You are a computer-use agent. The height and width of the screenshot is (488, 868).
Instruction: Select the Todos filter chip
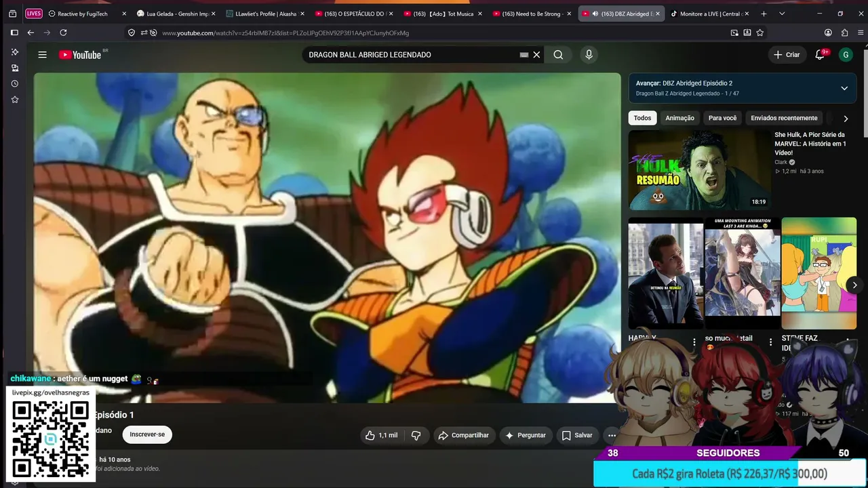(x=642, y=118)
